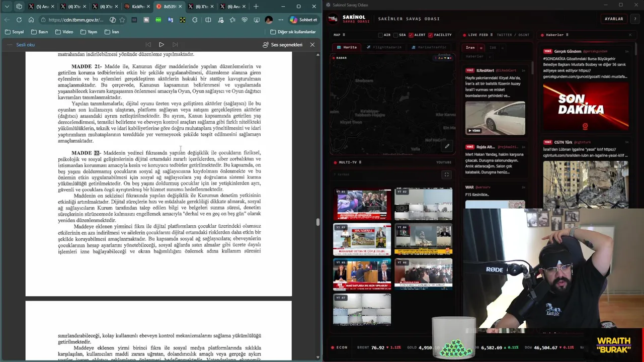The image size is (644, 362).
Task: Open the browser profile avatar
Action: [269, 20]
